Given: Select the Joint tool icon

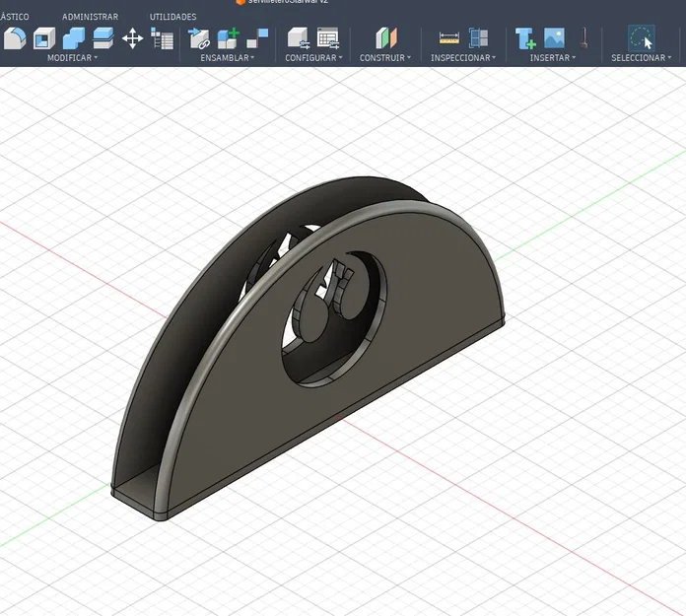Looking at the screenshot, I should coord(257,38).
